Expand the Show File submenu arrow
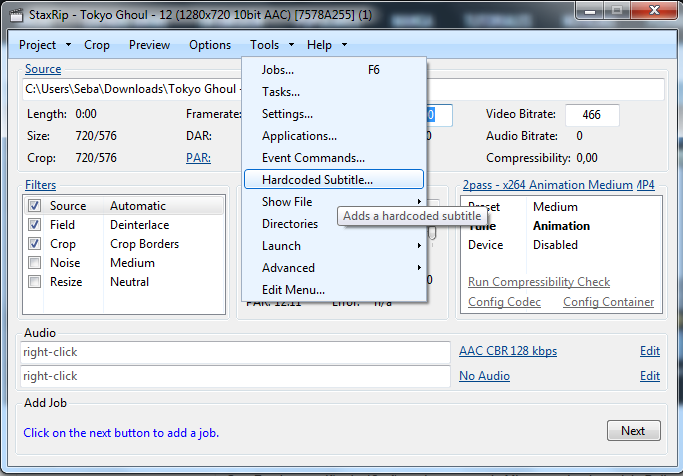This screenshot has height=476, width=683. tap(419, 202)
